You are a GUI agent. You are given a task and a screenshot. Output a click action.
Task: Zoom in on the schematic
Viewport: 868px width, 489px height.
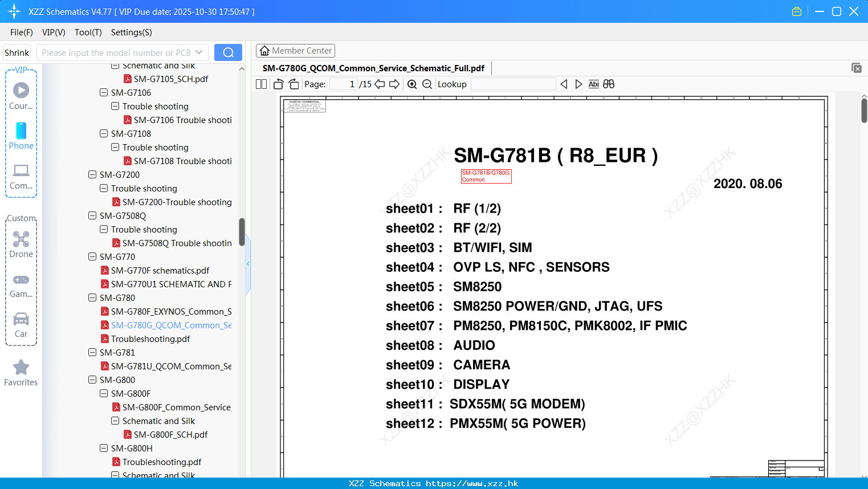[412, 84]
